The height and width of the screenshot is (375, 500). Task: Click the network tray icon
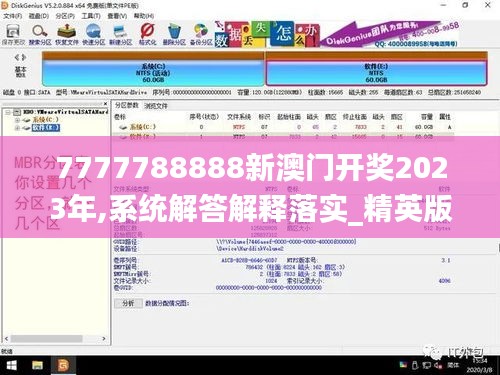pyautogui.click(x=427, y=365)
